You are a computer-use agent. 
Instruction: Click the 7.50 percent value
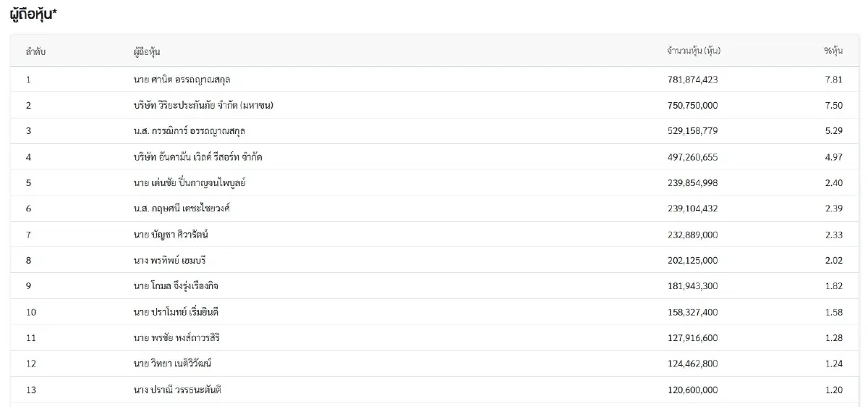(833, 105)
